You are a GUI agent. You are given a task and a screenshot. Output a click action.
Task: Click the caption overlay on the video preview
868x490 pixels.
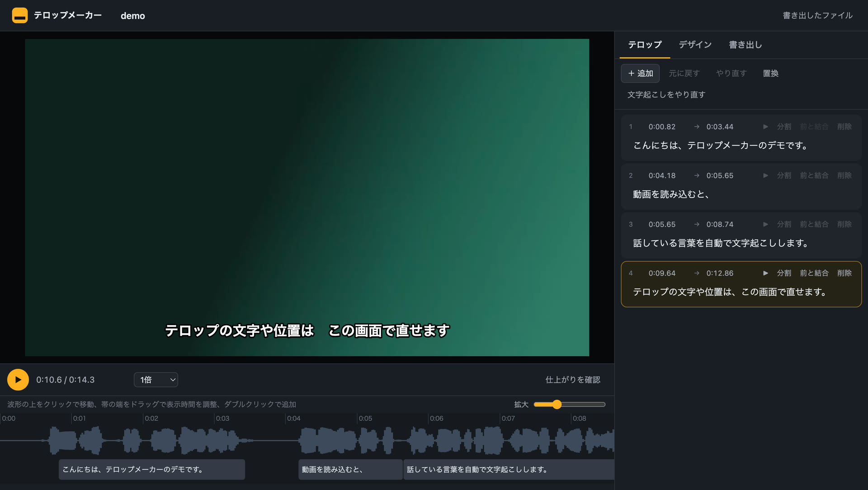coord(307,330)
